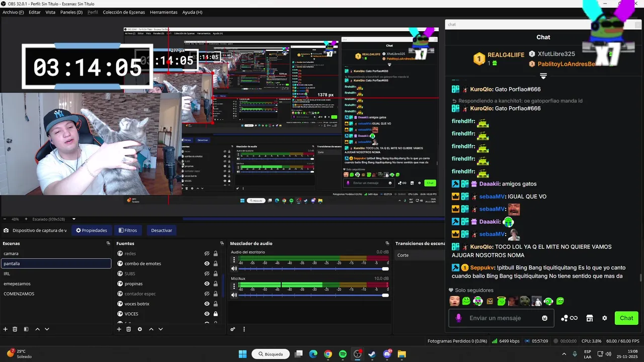The height and width of the screenshot is (362, 644).
Task: Select the COMENZAMOS scene
Action: coord(56,294)
